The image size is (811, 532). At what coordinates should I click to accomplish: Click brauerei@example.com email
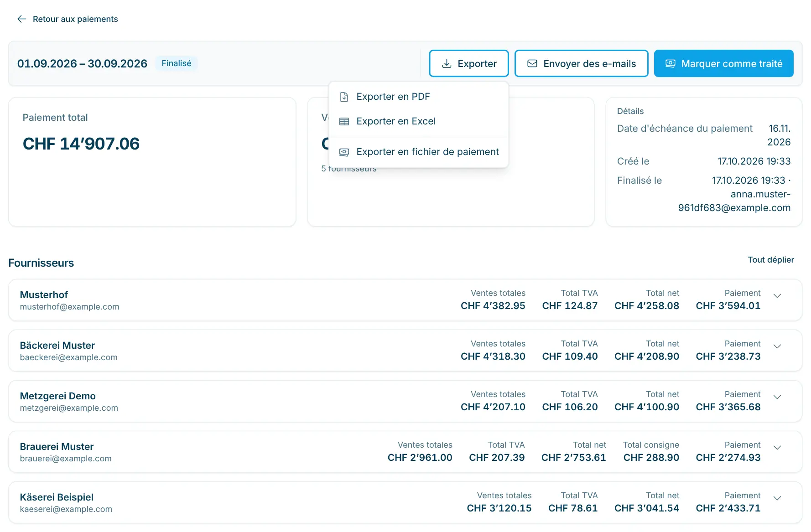[66, 459]
